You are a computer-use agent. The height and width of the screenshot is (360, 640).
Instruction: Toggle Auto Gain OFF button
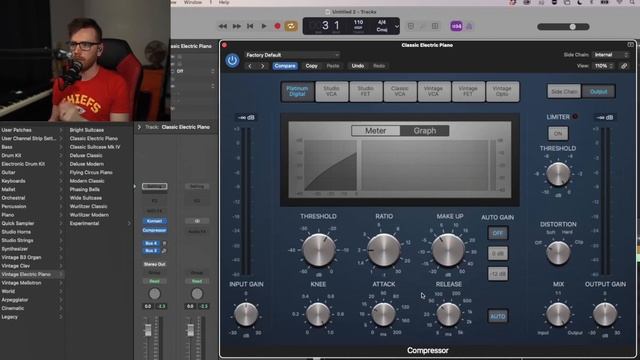point(498,233)
